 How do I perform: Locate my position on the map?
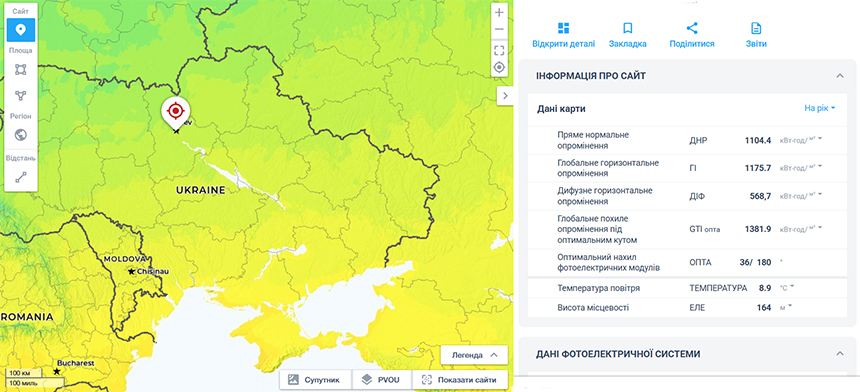(499, 67)
